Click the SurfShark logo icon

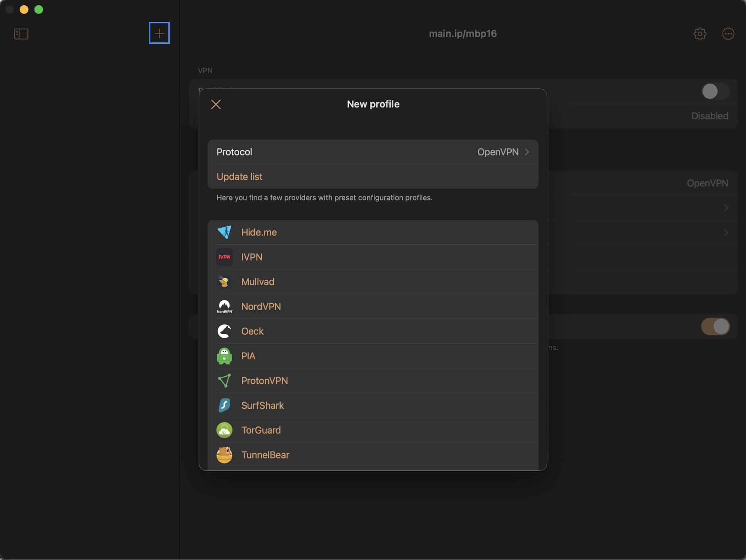[224, 406]
